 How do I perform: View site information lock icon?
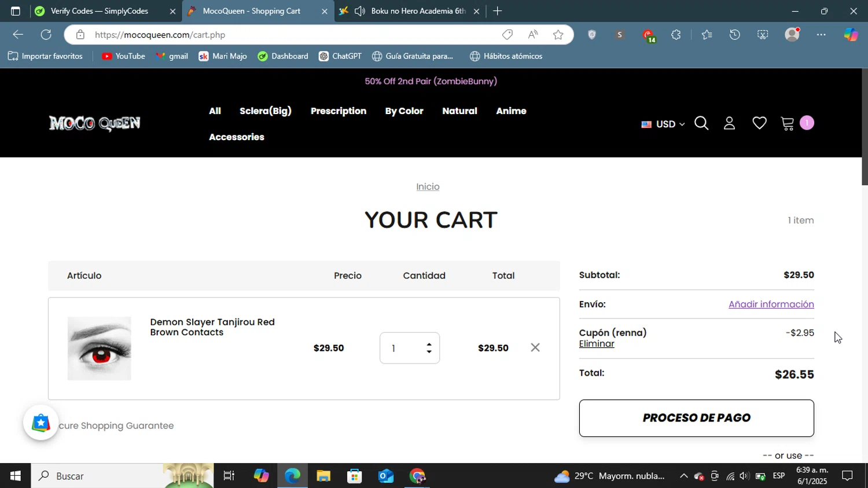(80, 35)
